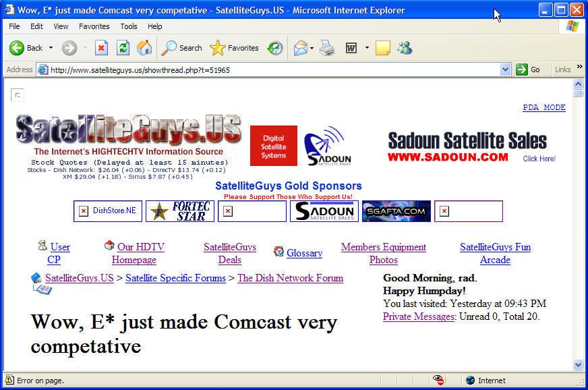This screenshot has height=390, width=588.
Task: Click the User CP figure icon
Action: (42, 246)
